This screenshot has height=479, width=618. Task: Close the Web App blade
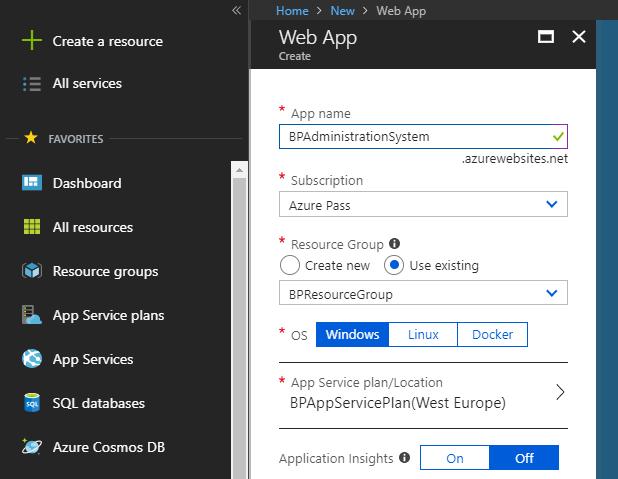[579, 37]
